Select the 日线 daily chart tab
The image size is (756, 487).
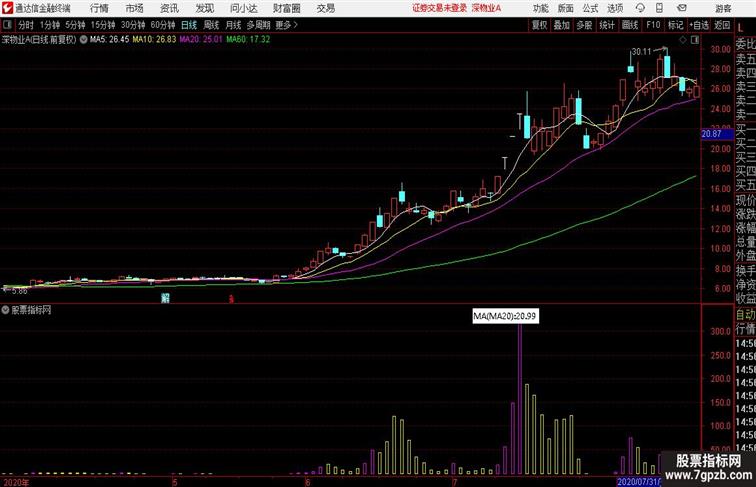(x=189, y=25)
